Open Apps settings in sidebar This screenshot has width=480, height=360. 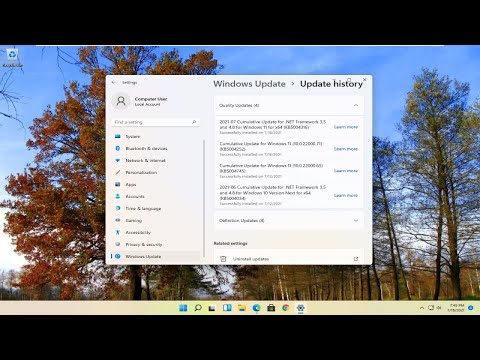tap(156, 184)
